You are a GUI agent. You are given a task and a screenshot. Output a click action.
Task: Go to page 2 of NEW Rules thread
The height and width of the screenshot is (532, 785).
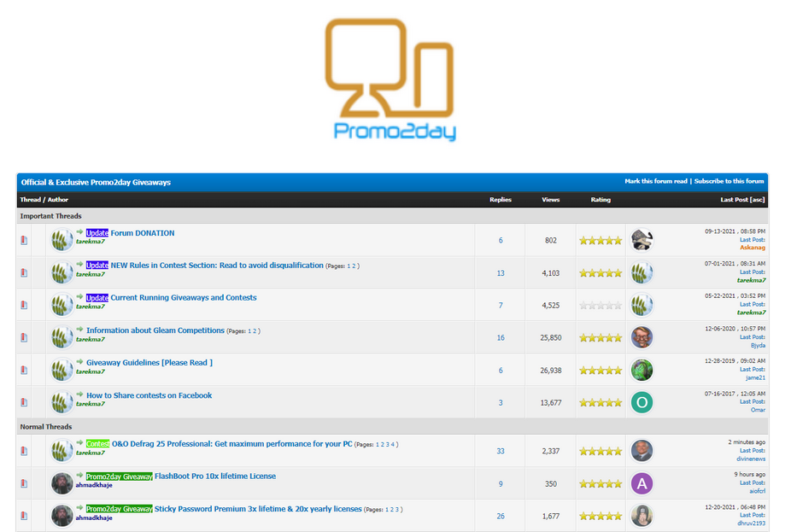[x=354, y=266]
